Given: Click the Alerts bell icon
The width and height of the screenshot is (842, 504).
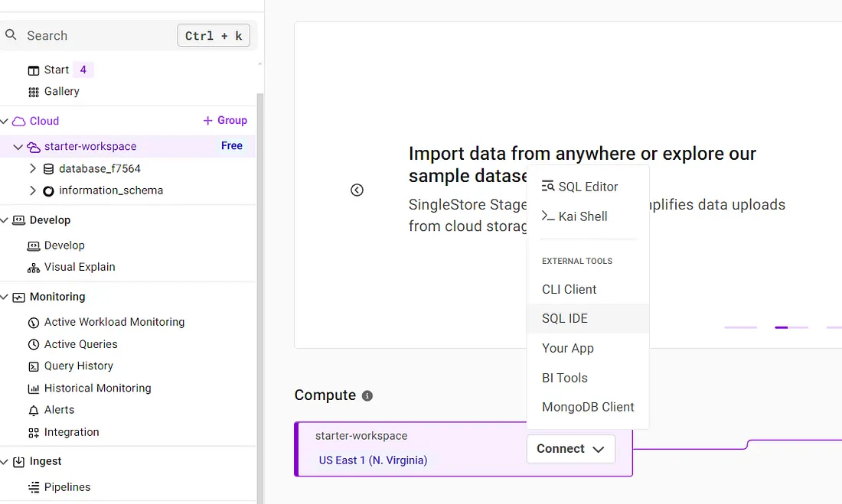Looking at the screenshot, I should [33, 411].
